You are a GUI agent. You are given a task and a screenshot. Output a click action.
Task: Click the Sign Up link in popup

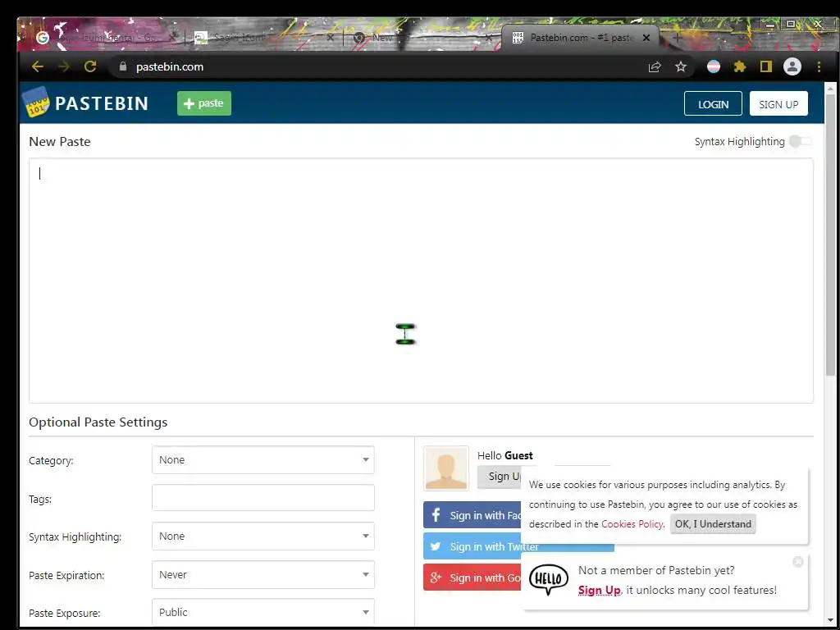(x=599, y=591)
